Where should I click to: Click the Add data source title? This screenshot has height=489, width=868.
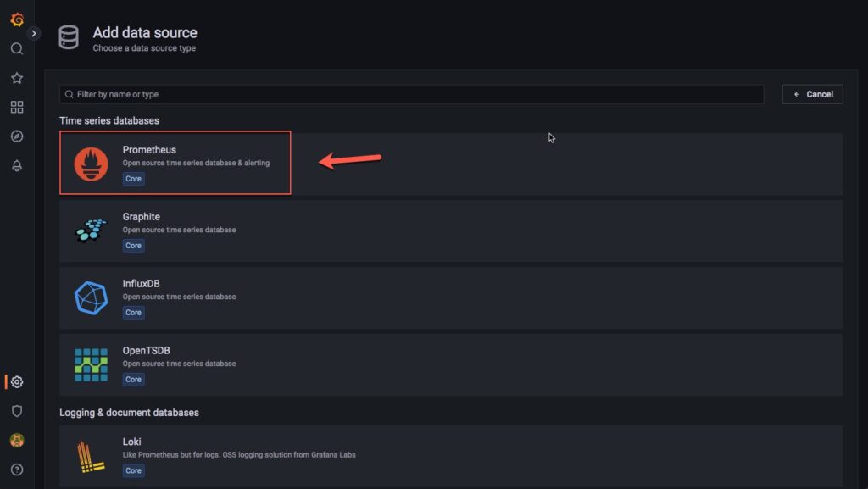(x=145, y=33)
